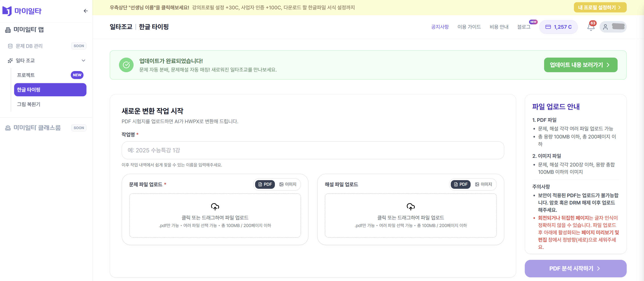Open the 블로그 link with NEW badge
The image size is (644, 281).
(523, 27)
